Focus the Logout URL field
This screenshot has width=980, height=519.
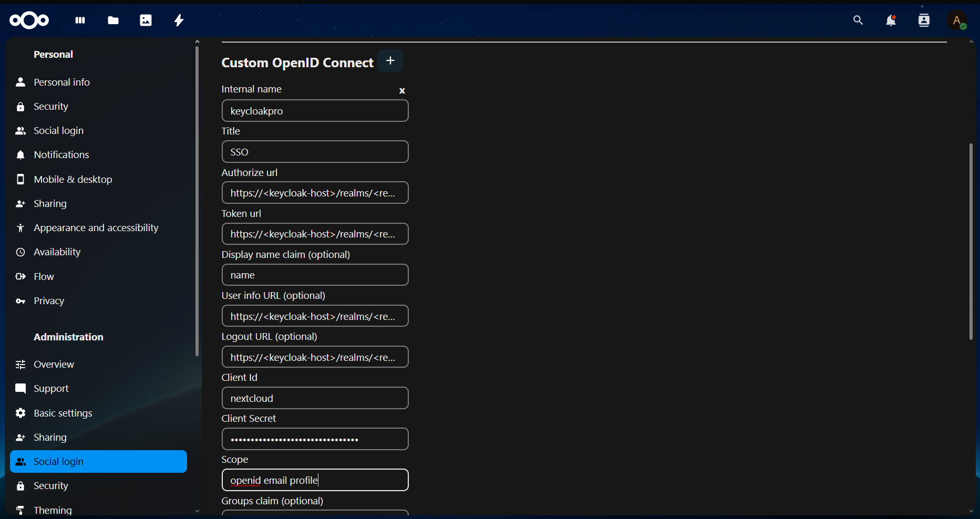(x=315, y=357)
